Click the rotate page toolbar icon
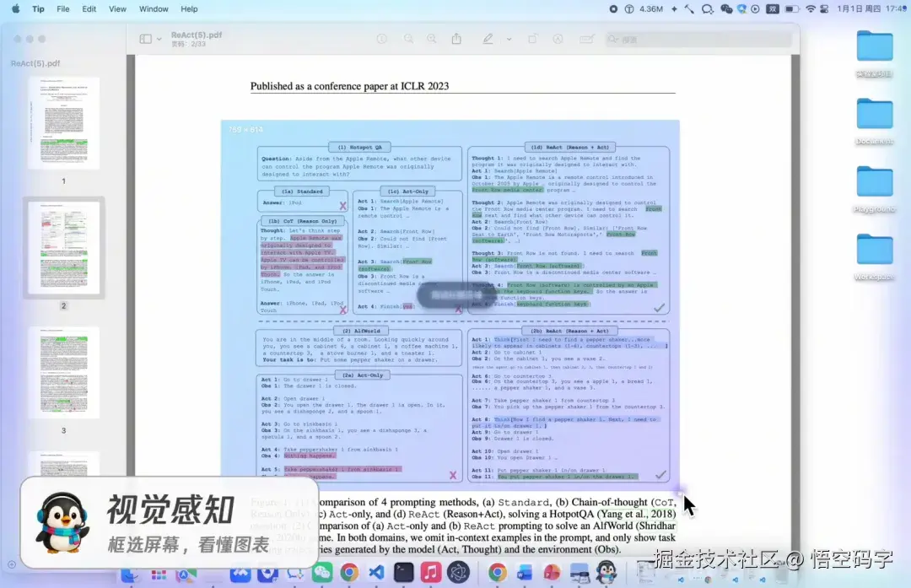 click(x=532, y=38)
